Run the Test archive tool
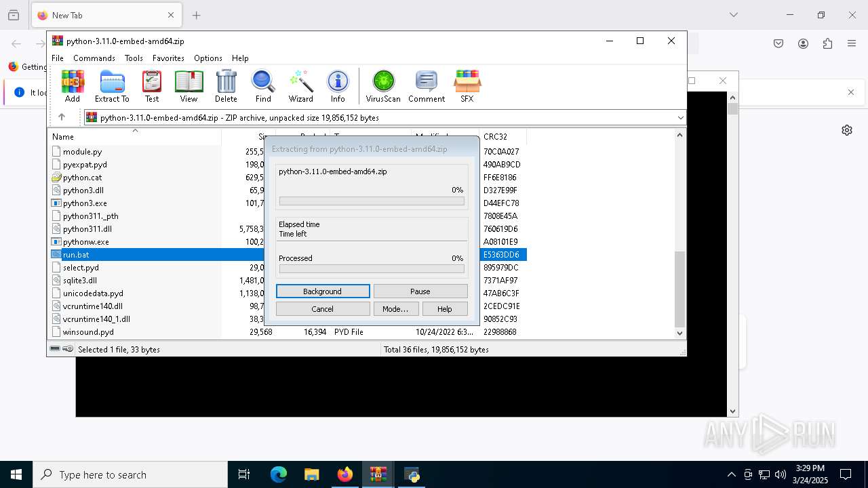This screenshot has height=488, width=868. (x=152, y=86)
